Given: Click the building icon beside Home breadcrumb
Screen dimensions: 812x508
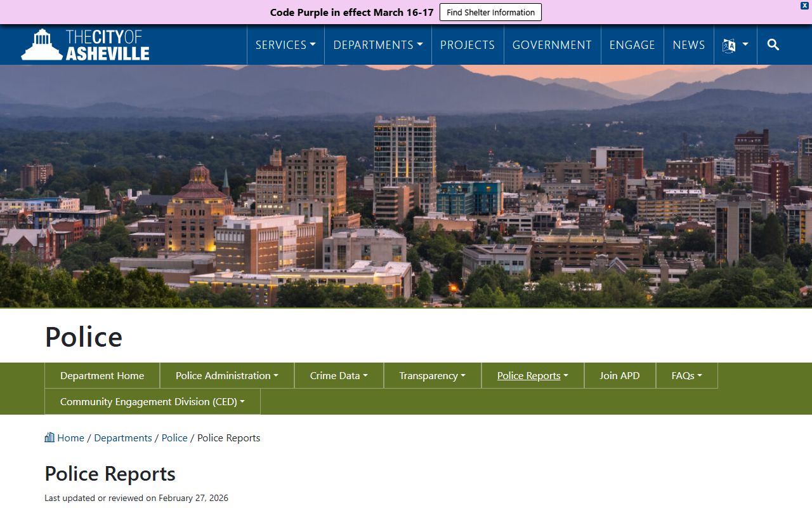Looking at the screenshot, I should coord(49,437).
